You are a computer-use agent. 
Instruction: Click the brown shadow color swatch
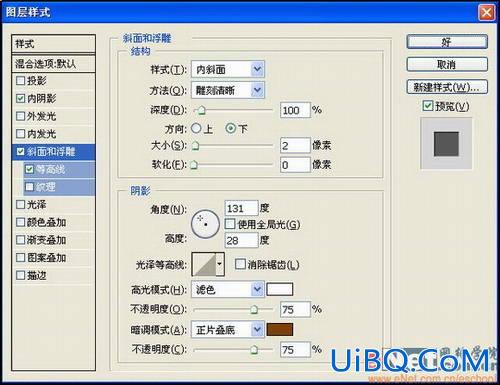click(x=280, y=329)
